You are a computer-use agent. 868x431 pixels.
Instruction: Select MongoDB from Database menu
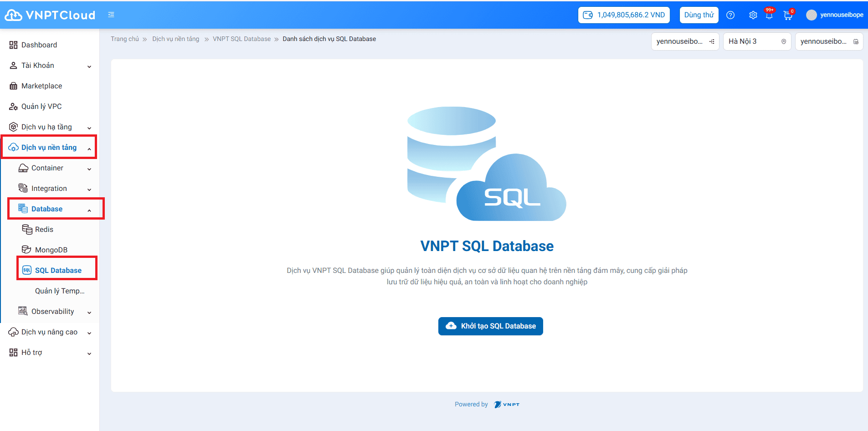click(51, 250)
